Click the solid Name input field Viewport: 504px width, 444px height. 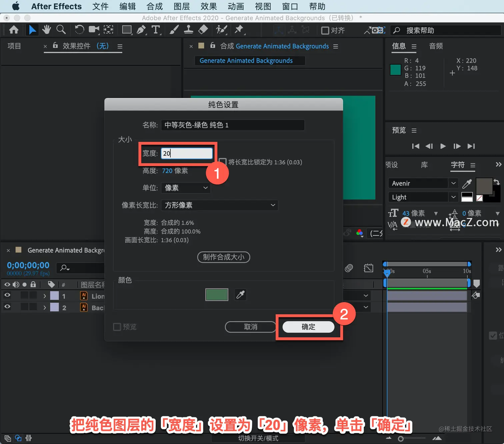point(233,125)
